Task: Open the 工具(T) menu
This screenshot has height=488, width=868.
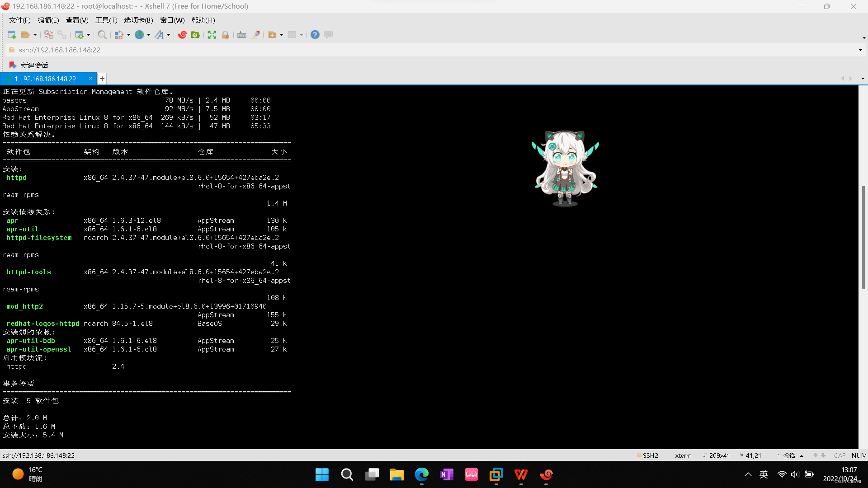Action: coord(106,20)
